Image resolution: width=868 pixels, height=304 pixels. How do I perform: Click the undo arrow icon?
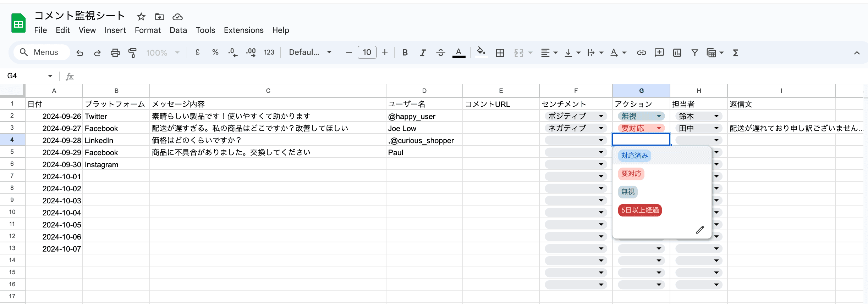(80, 53)
